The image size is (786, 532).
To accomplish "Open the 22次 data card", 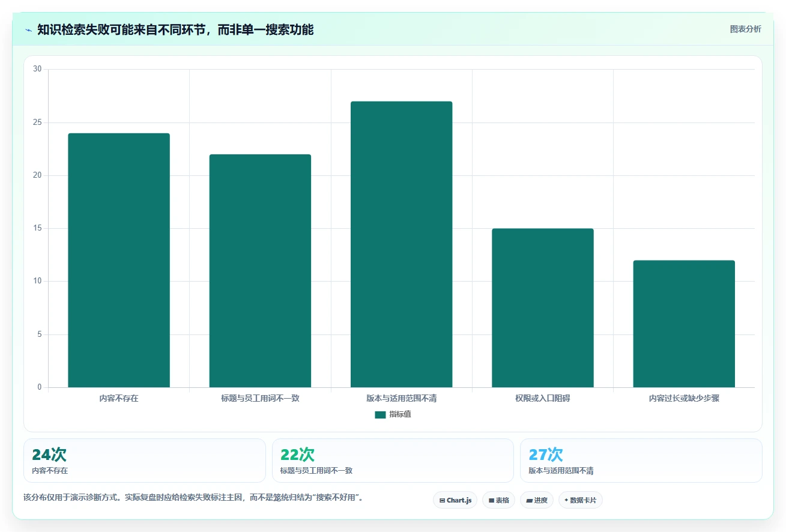I will tap(393, 461).
